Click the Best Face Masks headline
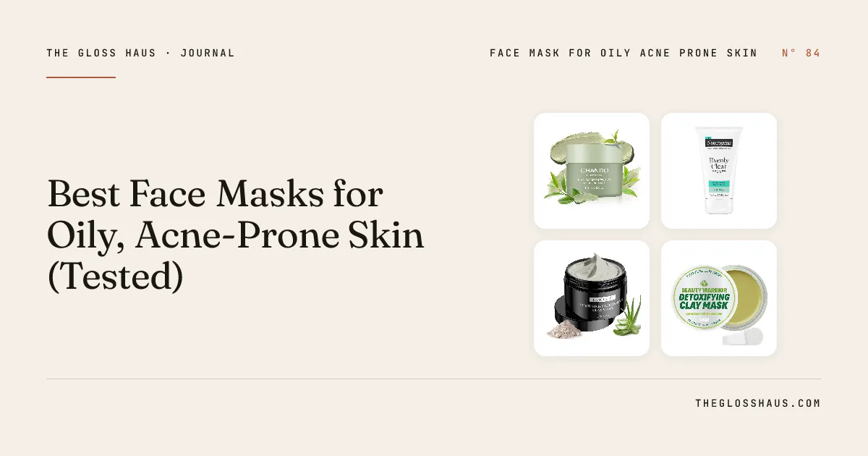The image size is (868, 456). [236, 235]
